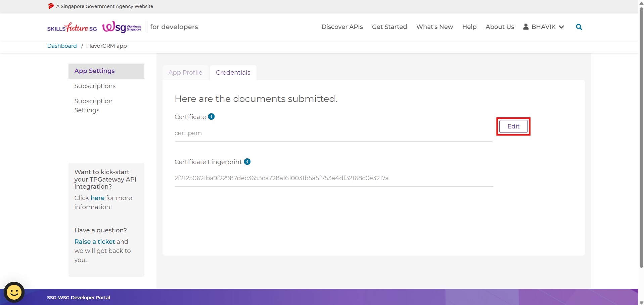Open Subscriptions in the sidebar
This screenshot has width=644, height=305.
(95, 86)
